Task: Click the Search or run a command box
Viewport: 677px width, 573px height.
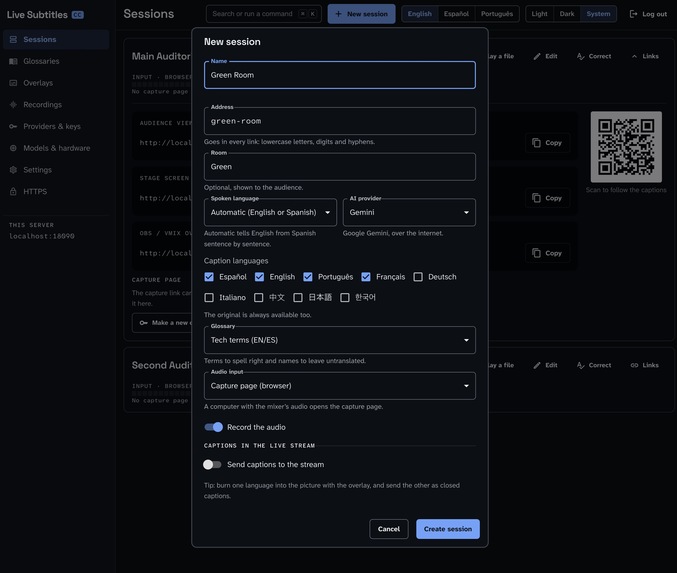Action: (264, 14)
